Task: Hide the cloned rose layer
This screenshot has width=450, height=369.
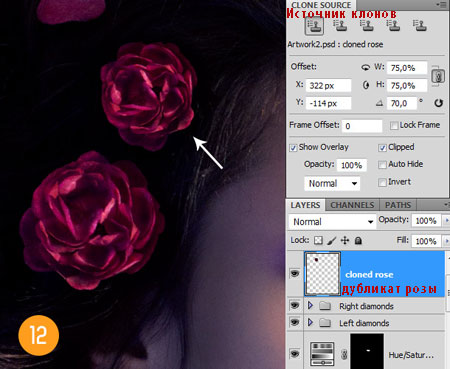Action: (x=295, y=274)
